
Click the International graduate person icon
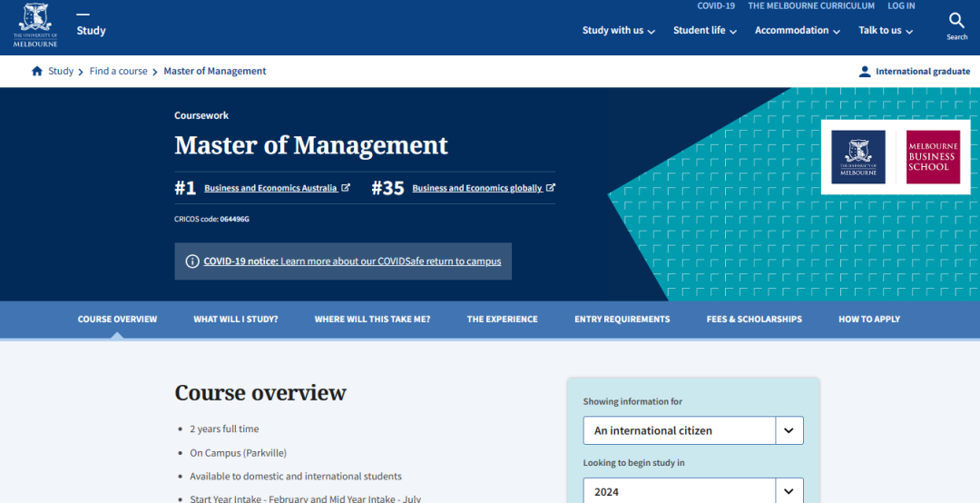tap(865, 71)
